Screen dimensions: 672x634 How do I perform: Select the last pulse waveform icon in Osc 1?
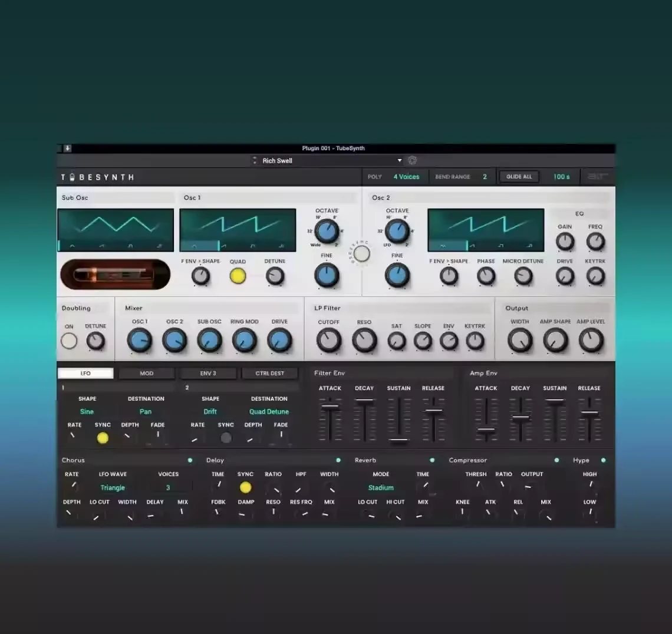[282, 246]
